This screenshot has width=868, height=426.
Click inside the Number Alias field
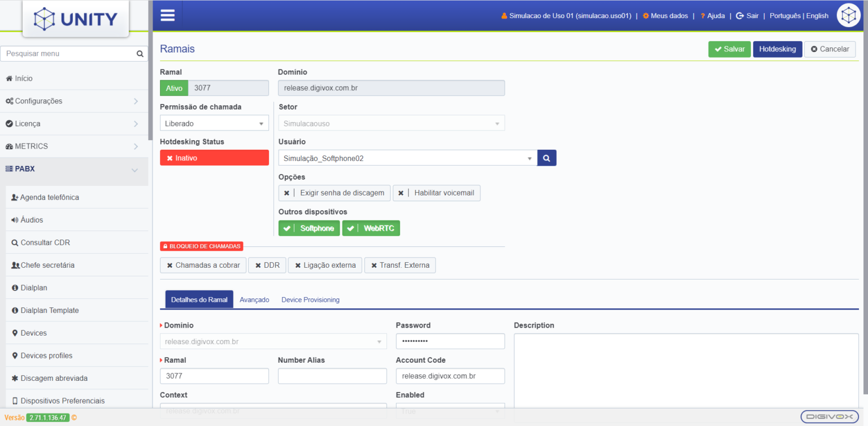coord(332,376)
